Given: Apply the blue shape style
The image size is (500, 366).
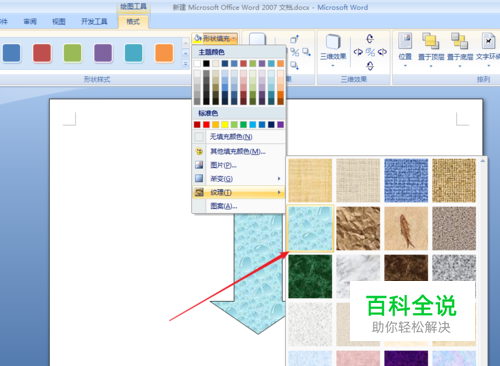Looking at the screenshot, I should coord(11,53).
